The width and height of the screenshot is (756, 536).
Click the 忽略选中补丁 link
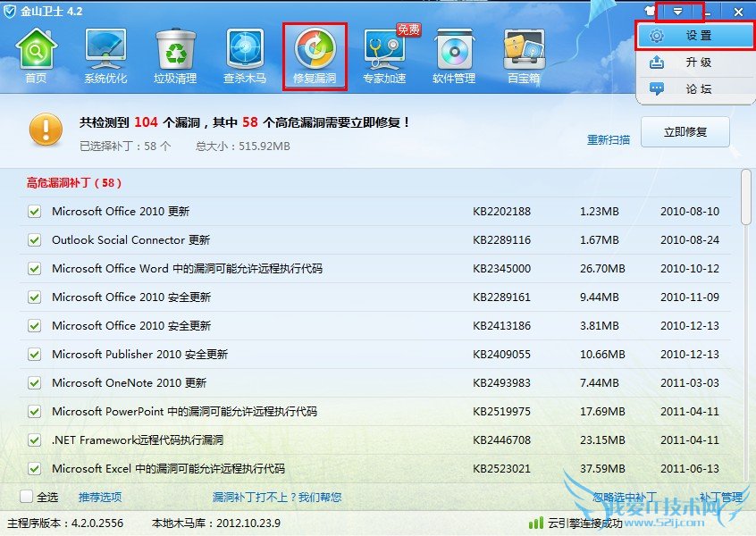625,497
